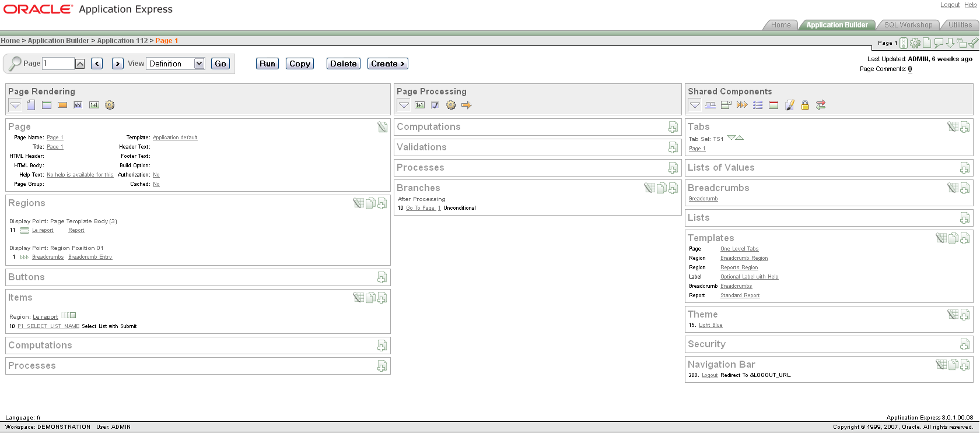
Task: Go to next page with the > button
Action: tap(118, 64)
